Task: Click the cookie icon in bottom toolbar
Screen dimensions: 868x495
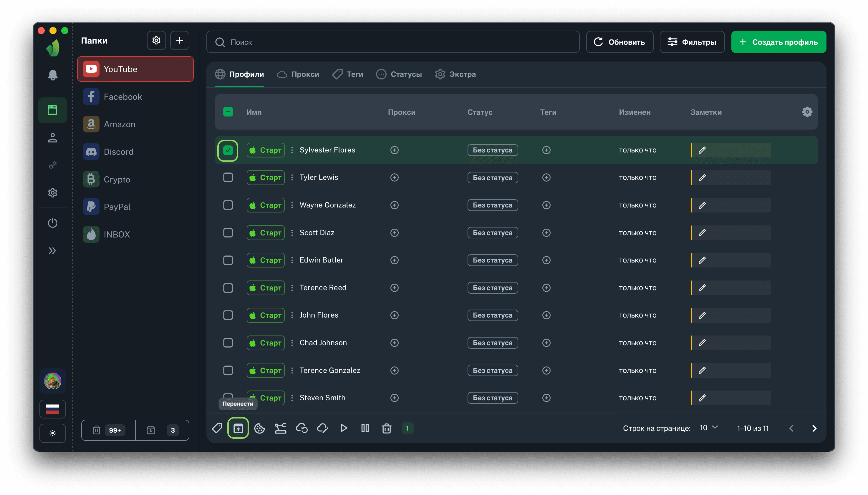Action: point(259,428)
